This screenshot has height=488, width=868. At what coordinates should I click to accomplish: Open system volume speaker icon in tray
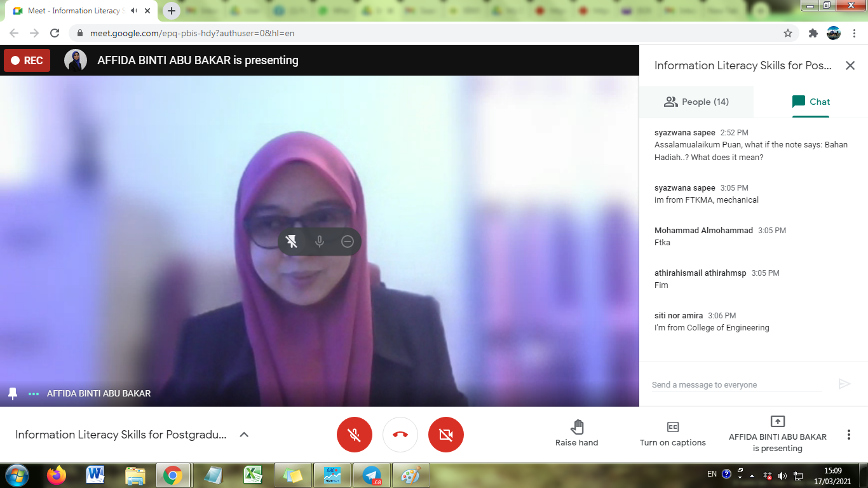click(x=782, y=475)
